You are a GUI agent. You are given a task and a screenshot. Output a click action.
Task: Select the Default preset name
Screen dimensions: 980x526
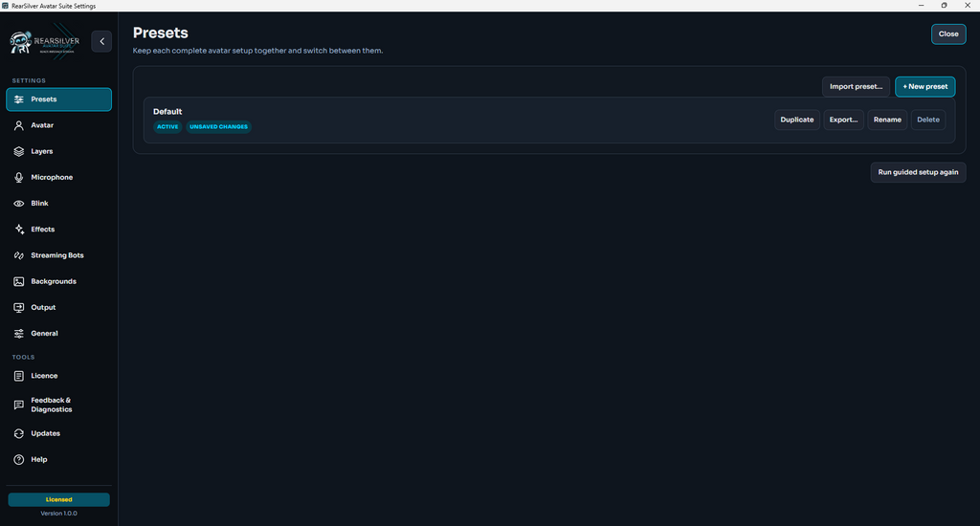click(167, 112)
